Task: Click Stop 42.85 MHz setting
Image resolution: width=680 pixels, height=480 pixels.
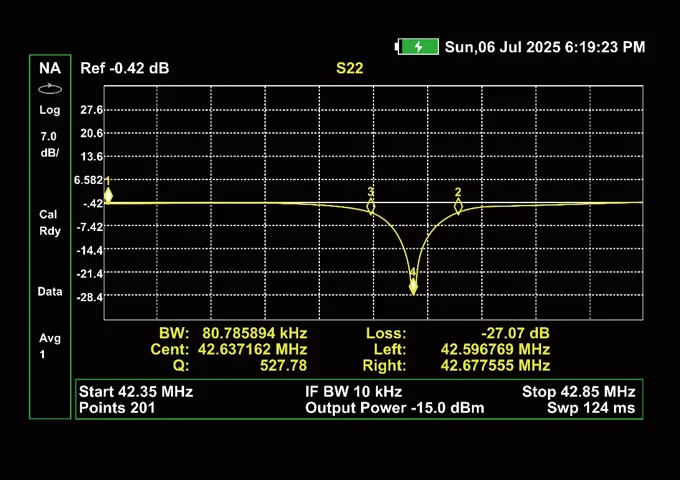Action: (x=579, y=392)
